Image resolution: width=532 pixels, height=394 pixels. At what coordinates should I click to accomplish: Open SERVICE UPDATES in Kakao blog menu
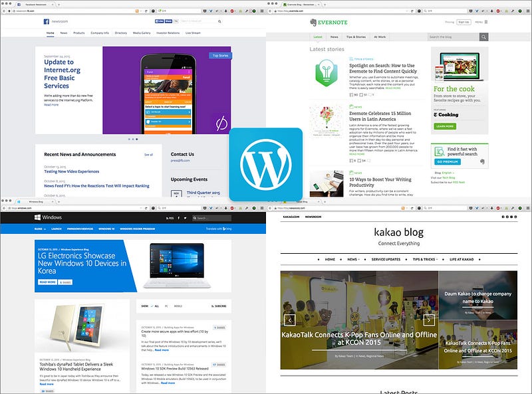click(x=386, y=259)
